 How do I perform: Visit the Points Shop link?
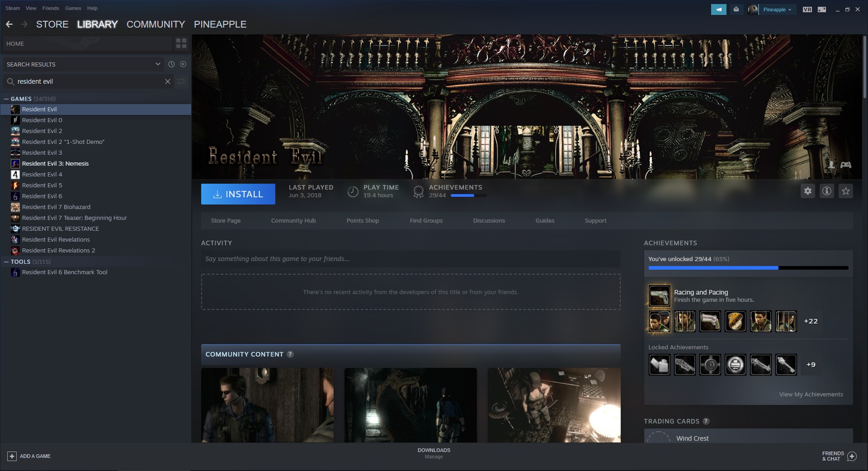tap(363, 221)
